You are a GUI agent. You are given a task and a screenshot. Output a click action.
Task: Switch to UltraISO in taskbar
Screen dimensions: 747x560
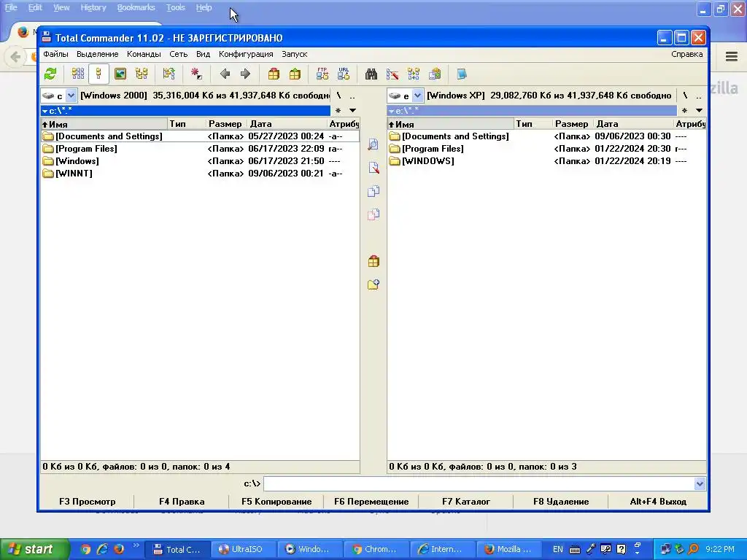click(243, 549)
